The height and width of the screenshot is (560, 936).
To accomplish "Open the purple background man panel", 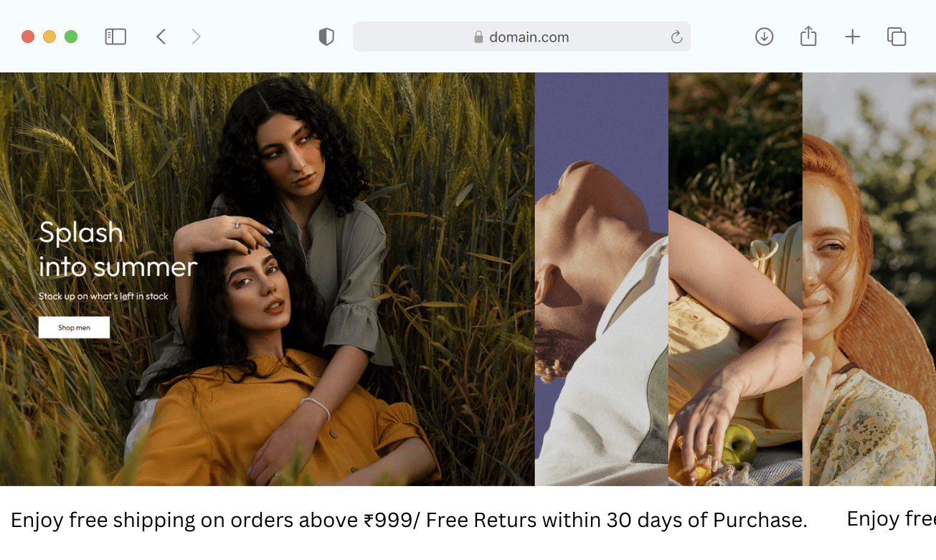I will pyautogui.click(x=602, y=279).
